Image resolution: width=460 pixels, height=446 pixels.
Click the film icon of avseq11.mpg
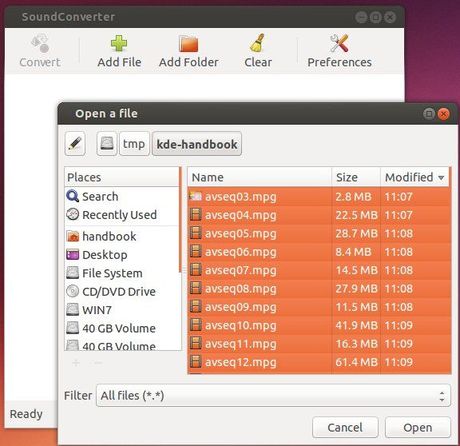[196, 343]
